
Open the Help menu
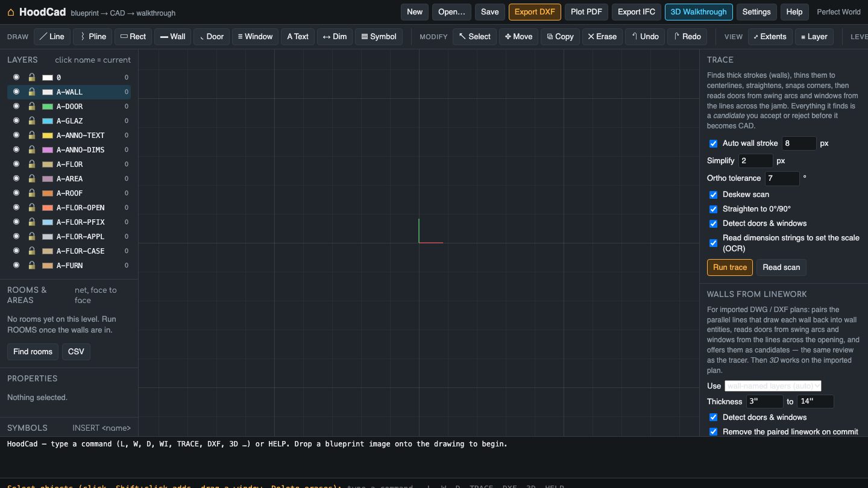794,12
